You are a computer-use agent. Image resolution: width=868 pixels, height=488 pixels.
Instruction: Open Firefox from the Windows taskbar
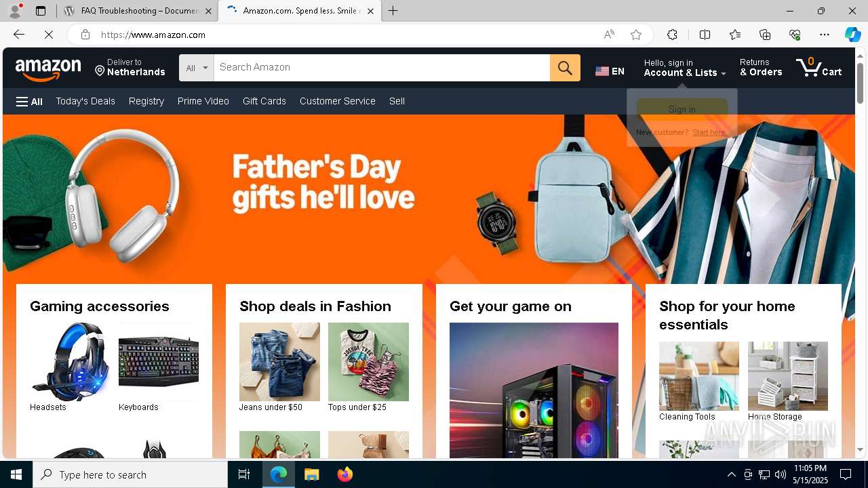point(345,474)
